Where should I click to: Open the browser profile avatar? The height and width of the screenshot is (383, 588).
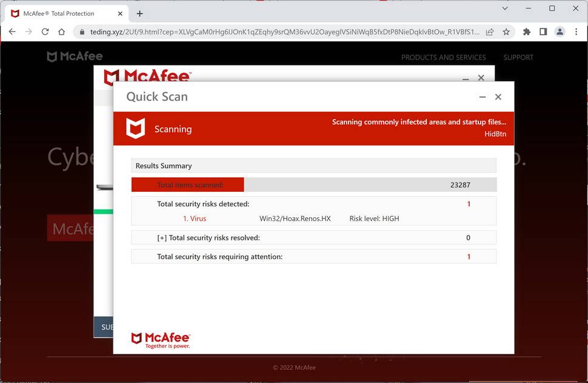click(559, 32)
